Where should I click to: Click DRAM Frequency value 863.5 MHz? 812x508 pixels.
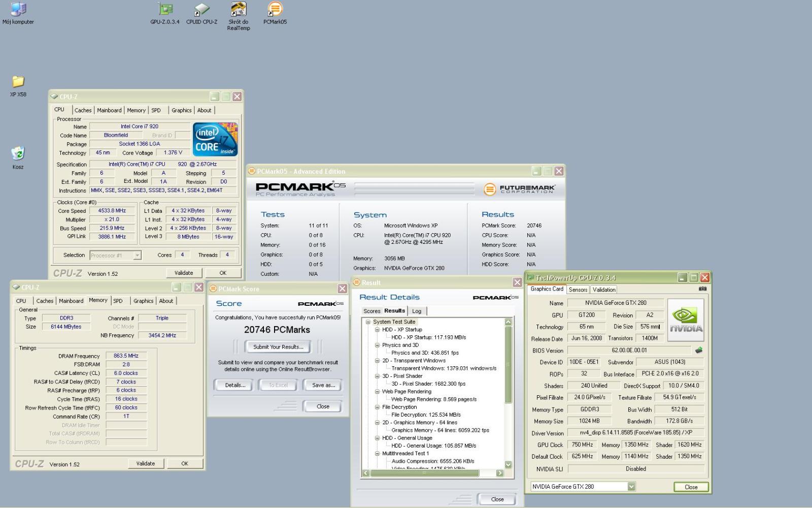pos(126,356)
